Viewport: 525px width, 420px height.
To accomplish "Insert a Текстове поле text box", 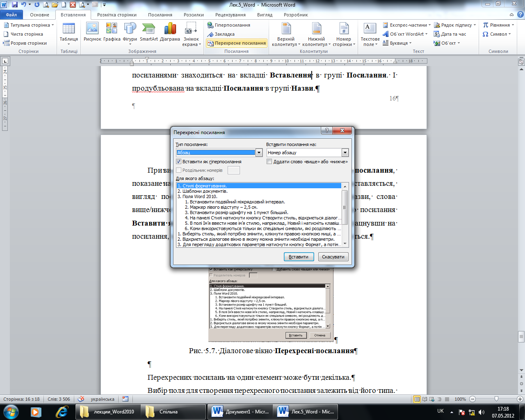I will (370, 34).
